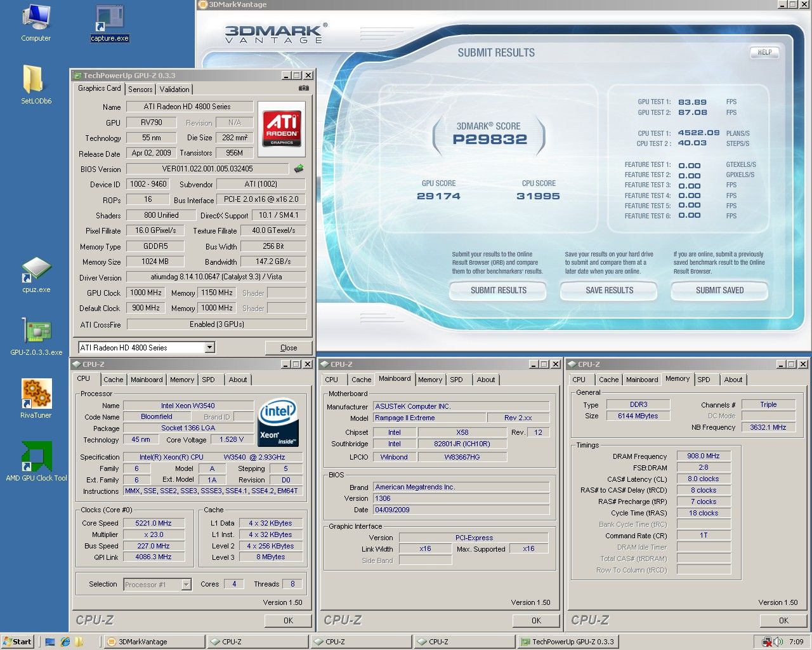
Task: Open the RivaTuner desktop shortcut
Action: (36, 399)
